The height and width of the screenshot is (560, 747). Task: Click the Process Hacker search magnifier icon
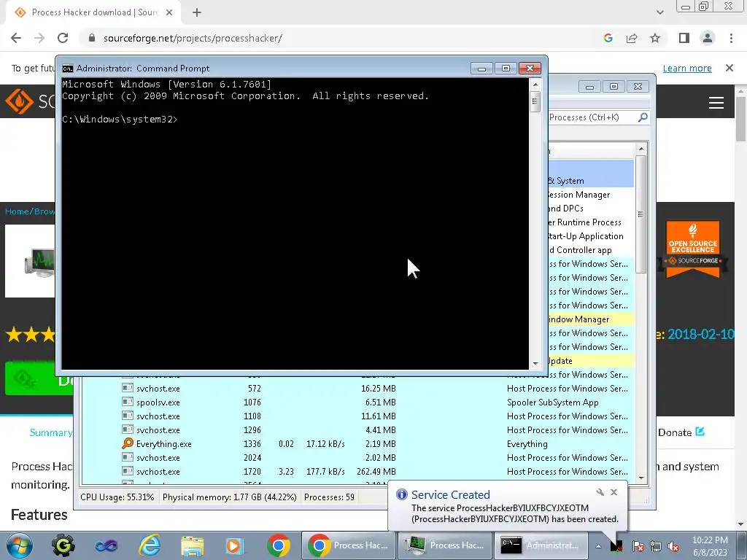[x=643, y=117]
